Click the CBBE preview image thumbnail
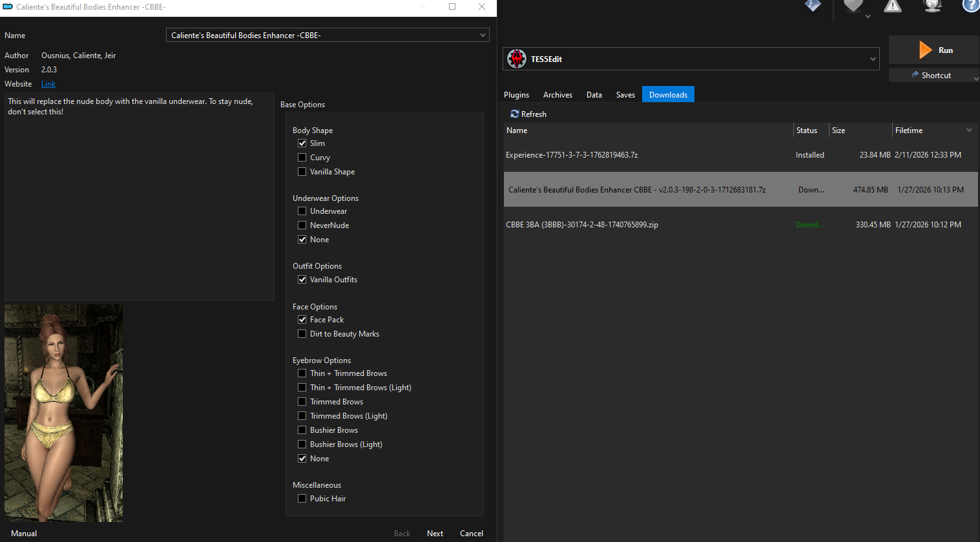The height and width of the screenshot is (542, 980). pos(63,413)
